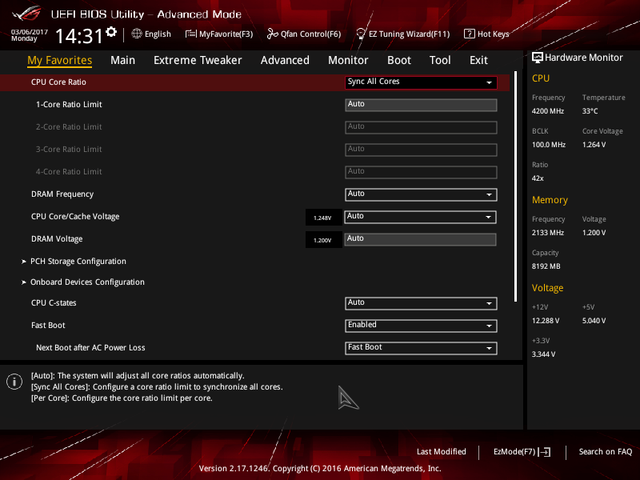Click the DRAM Voltage Auto field
Screen dimensions: 640x480
point(420,239)
